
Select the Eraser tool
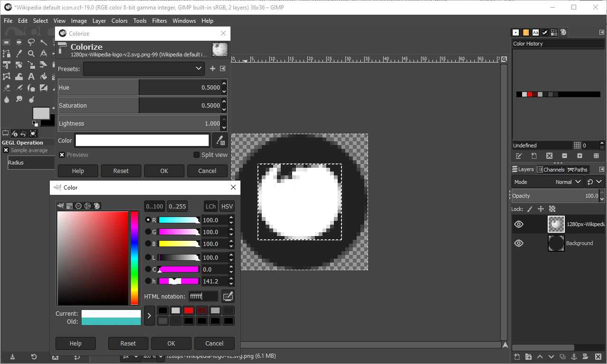pos(7,88)
